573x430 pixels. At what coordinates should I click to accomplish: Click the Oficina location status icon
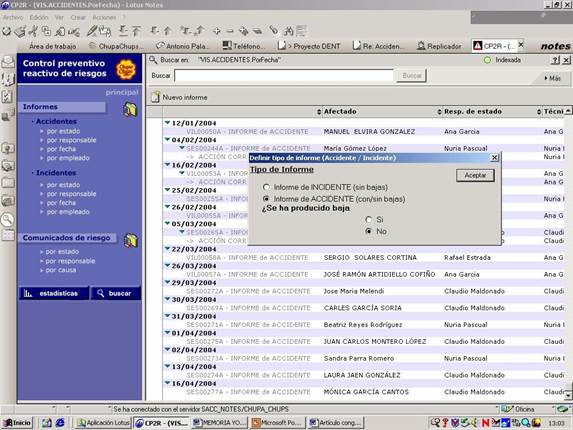[x=507, y=409]
